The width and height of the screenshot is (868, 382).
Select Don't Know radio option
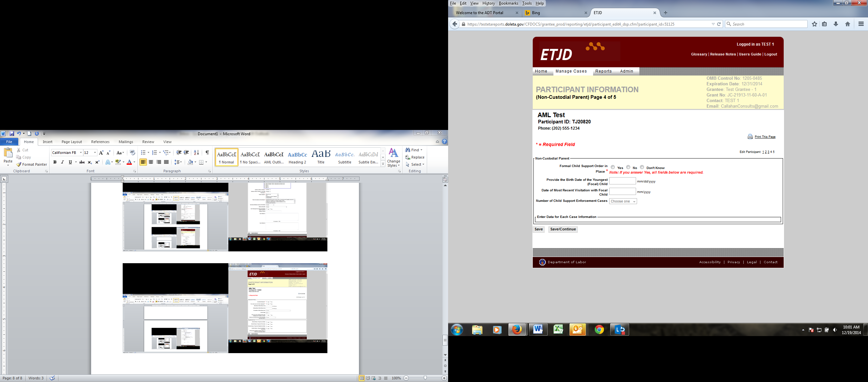[x=642, y=167]
